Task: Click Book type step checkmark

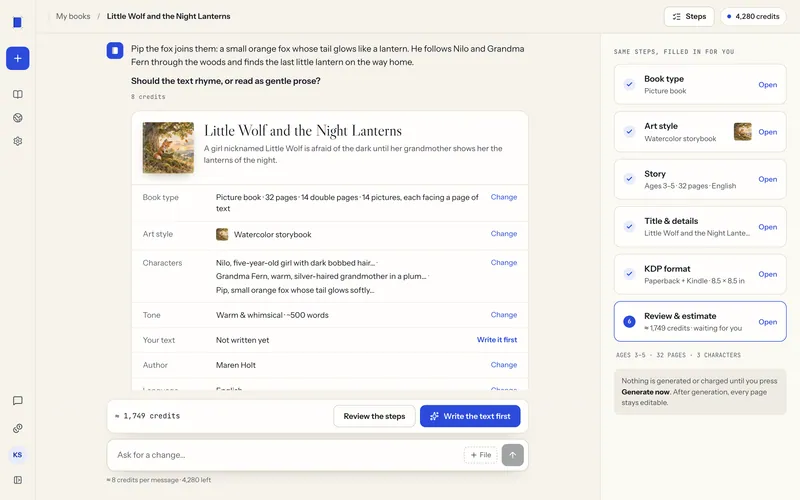Action: tap(629, 85)
